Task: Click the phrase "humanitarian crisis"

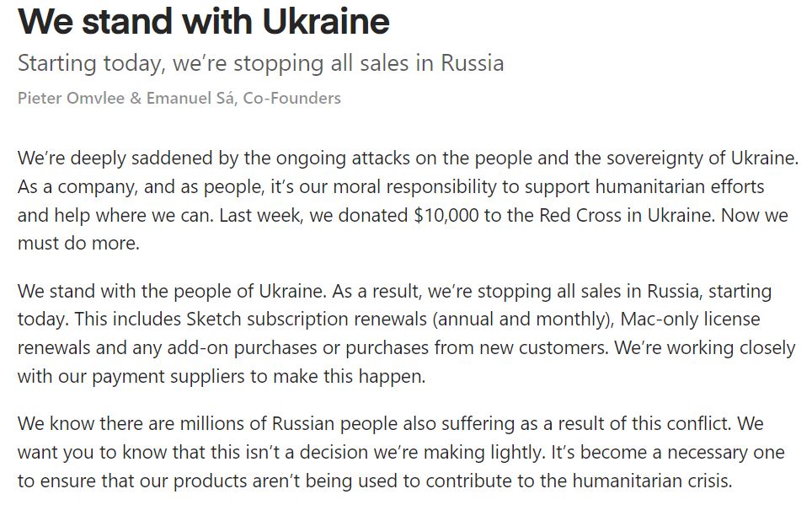Action: click(647, 481)
